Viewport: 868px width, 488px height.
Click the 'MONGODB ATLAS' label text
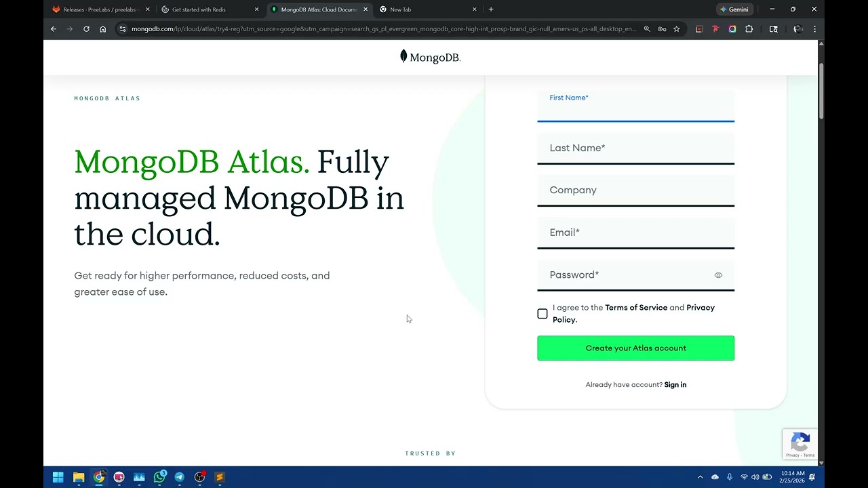click(107, 98)
